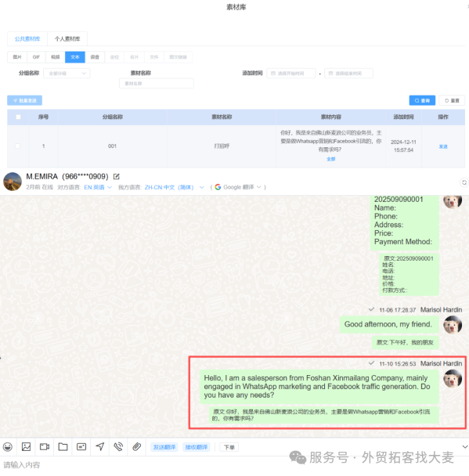Image resolution: width=469 pixels, height=476 pixels.
Task: Toggle the 发送翻译 send translation switch
Action: [x=164, y=447]
